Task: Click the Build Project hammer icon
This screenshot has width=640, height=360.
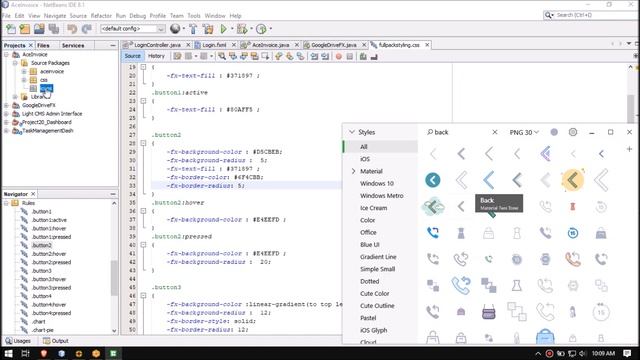Action: pos(193,29)
